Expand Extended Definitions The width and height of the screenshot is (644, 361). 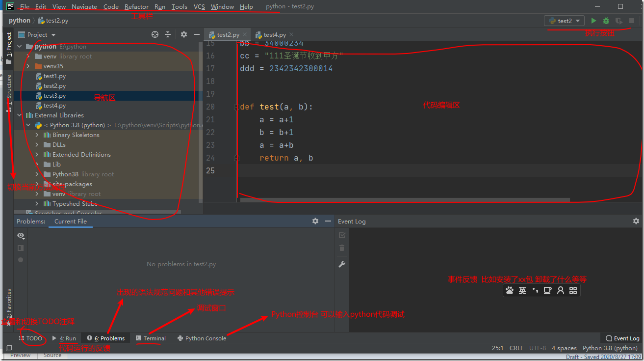click(37, 155)
